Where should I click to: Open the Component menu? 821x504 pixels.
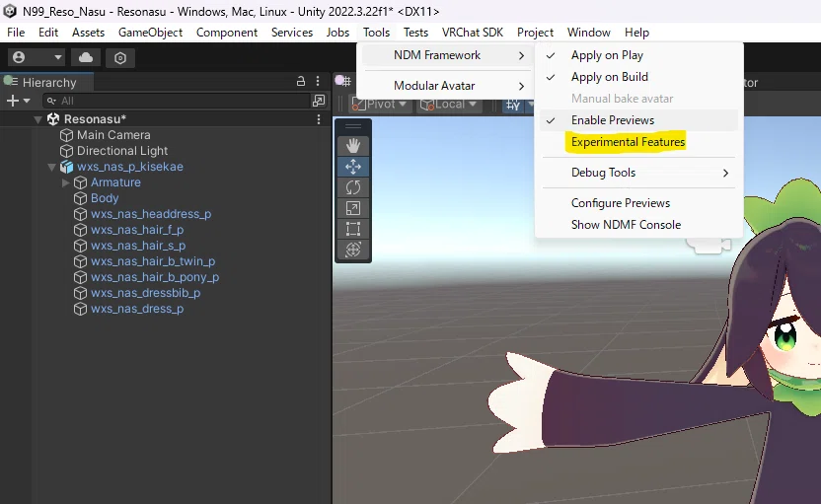[227, 33]
